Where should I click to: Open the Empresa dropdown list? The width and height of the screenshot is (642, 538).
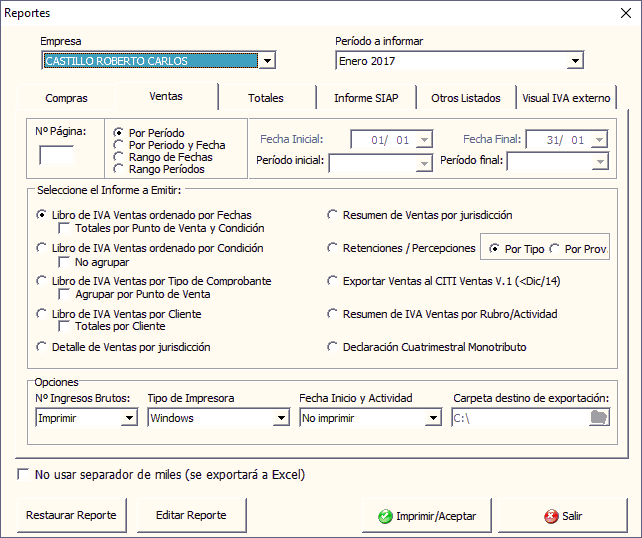point(267,62)
